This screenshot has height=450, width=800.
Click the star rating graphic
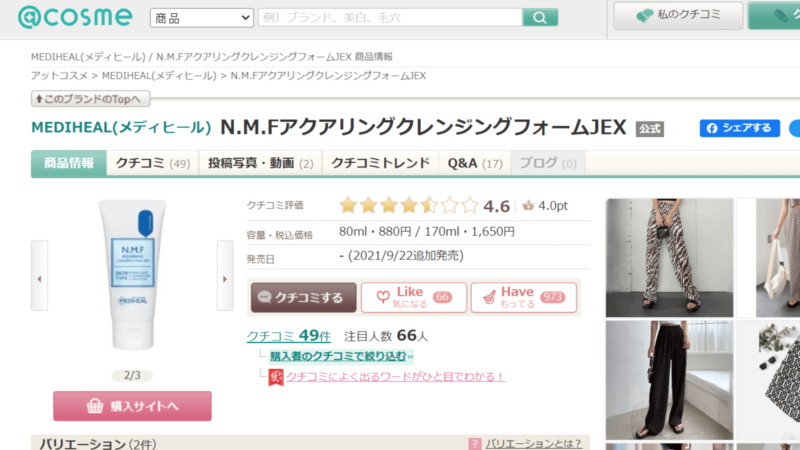coord(409,206)
